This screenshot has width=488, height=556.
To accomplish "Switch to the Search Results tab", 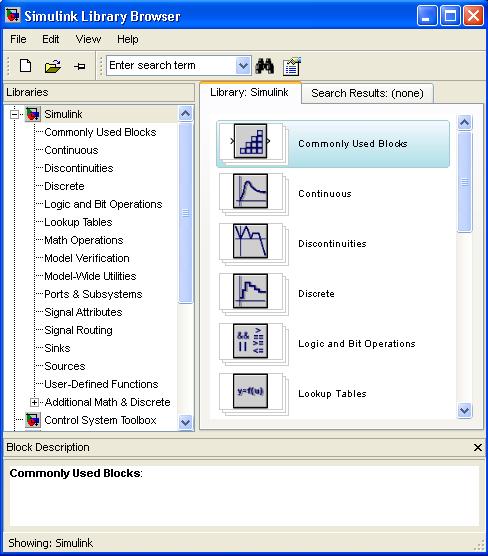I will pyautogui.click(x=367, y=93).
